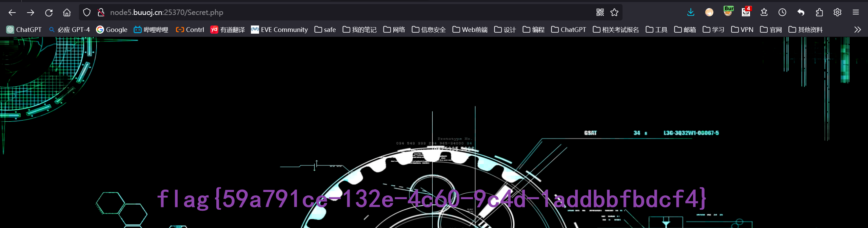Expand the 相关考试报名 bookmark folder
Screen dimensions: 868x228
coord(616,30)
